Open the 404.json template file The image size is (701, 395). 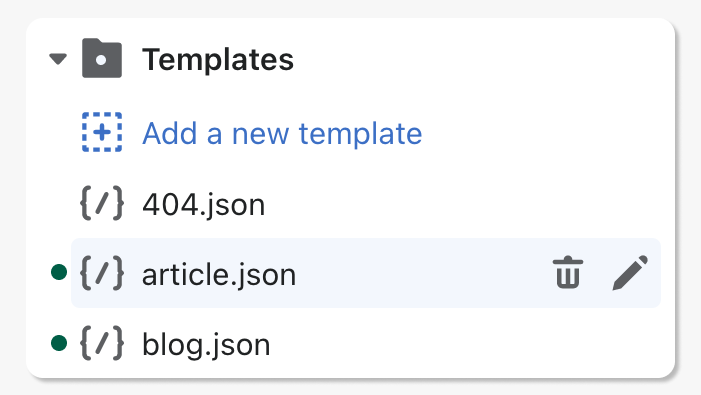203,205
